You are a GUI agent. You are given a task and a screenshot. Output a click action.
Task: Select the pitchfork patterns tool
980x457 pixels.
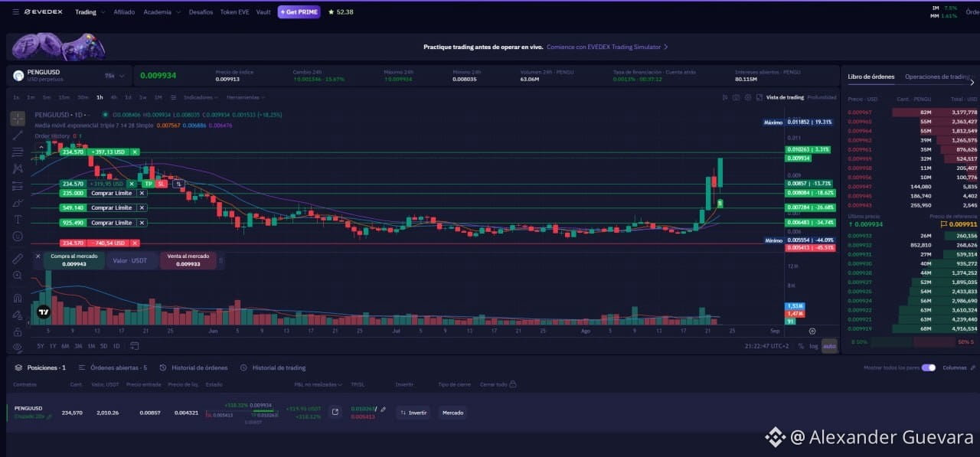click(x=18, y=168)
